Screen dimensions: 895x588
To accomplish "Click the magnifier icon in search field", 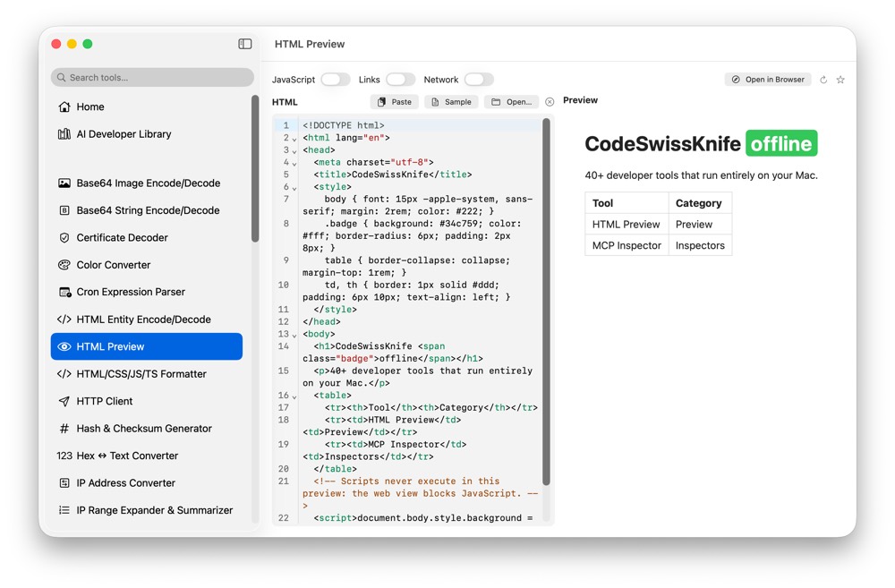I will 61,78.
